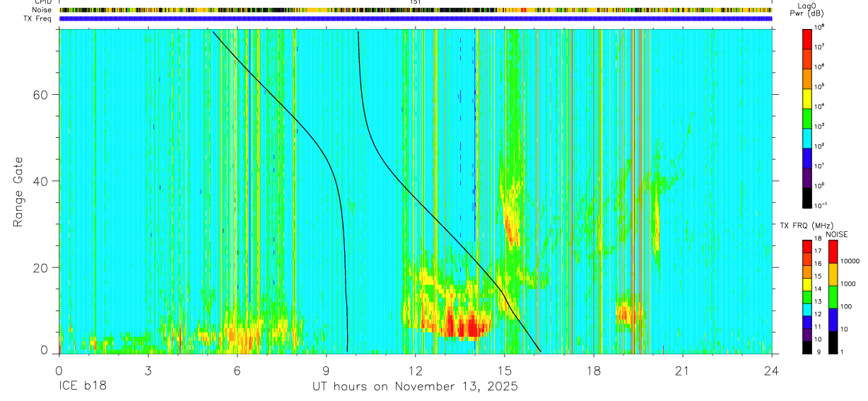
Task: Pick the red top segment of TX FRQ colorbar
Action: click(807, 246)
